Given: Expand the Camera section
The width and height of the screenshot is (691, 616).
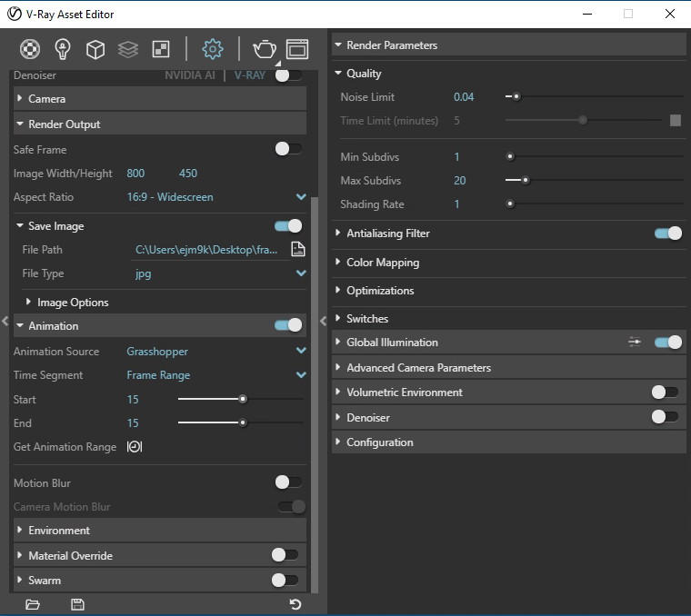Looking at the screenshot, I should (x=160, y=99).
